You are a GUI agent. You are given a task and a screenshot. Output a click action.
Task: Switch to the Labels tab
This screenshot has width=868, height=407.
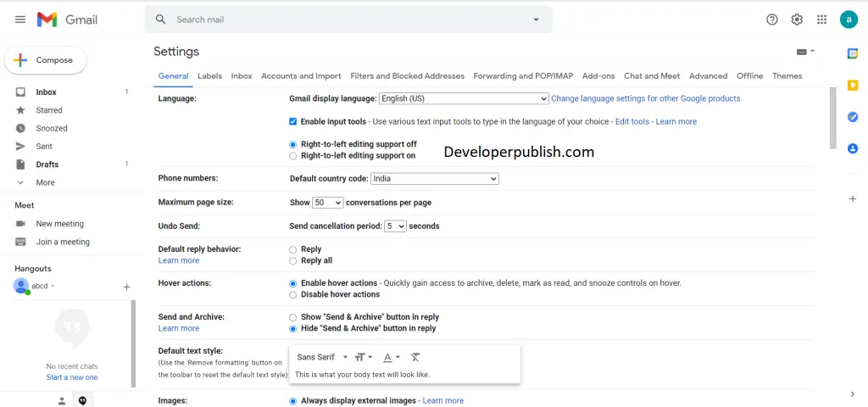210,75
